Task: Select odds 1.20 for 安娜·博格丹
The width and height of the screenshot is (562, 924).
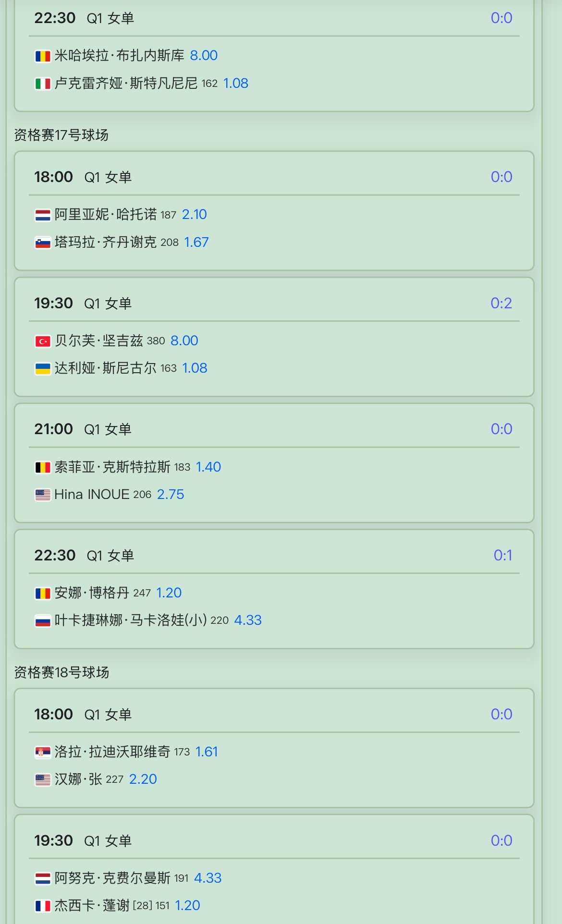Action: (x=169, y=593)
